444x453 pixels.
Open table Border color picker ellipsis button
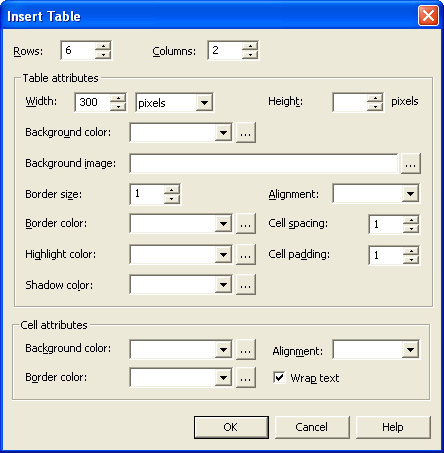point(246,224)
